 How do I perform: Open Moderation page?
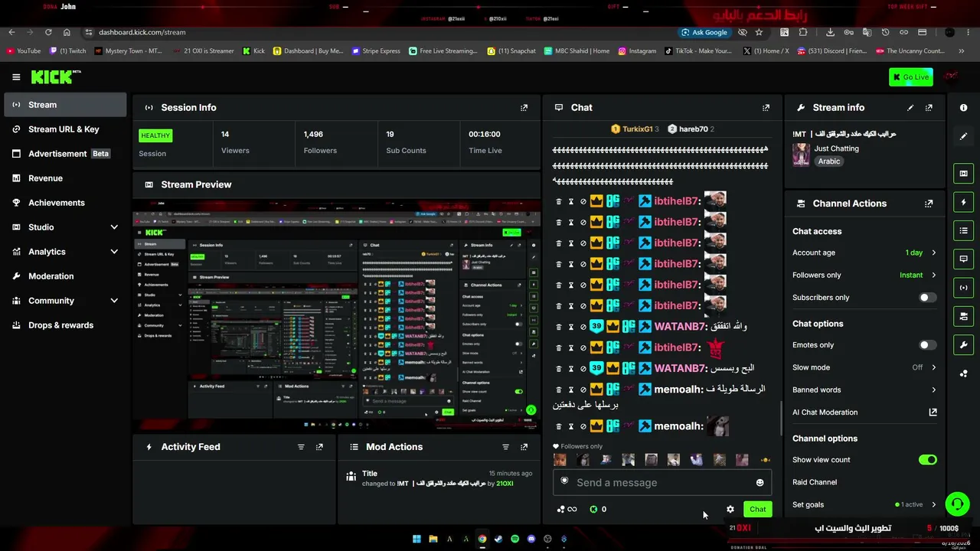65,276
